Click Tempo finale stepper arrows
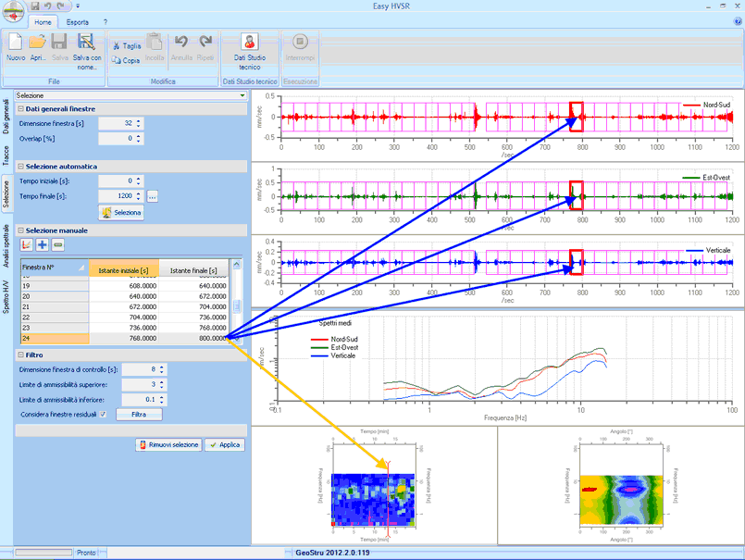Image resolution: width=745 pixels, height=560 pixels. (138, 196)
